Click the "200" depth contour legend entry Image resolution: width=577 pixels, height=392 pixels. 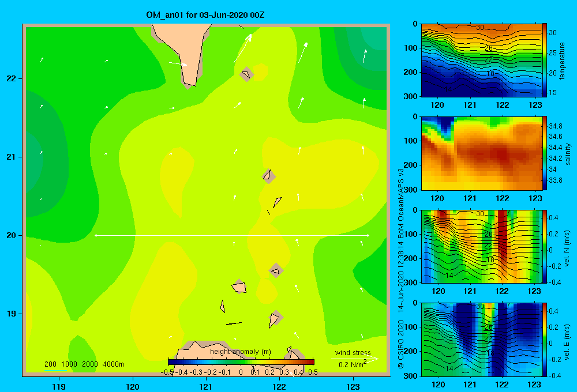tap(50, 364)
